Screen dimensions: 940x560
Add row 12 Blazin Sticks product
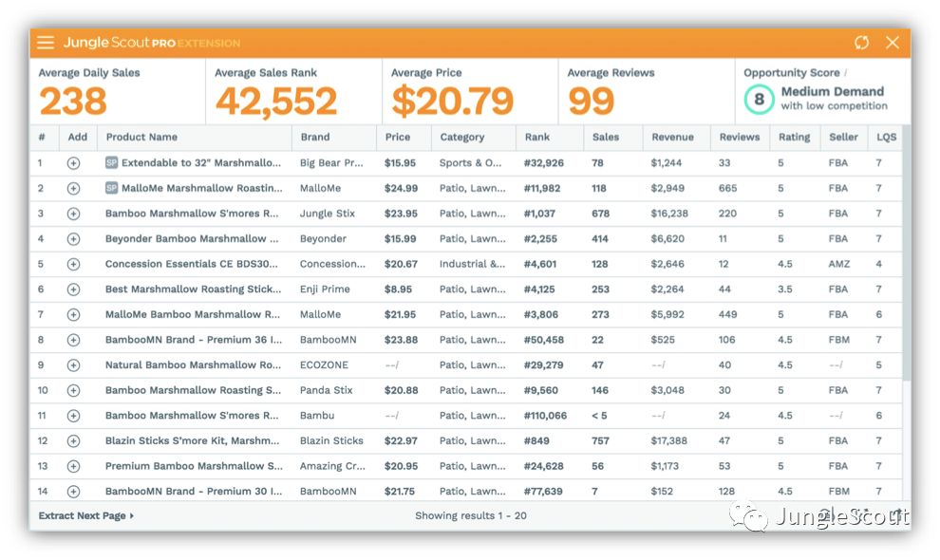coord(73,440)
